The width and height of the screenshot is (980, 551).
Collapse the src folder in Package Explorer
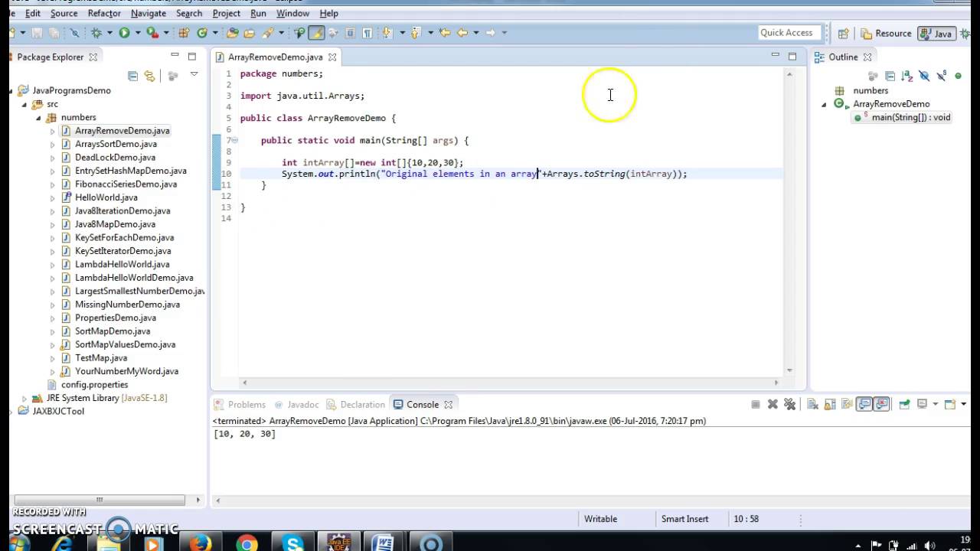click(x=24, y=104)
